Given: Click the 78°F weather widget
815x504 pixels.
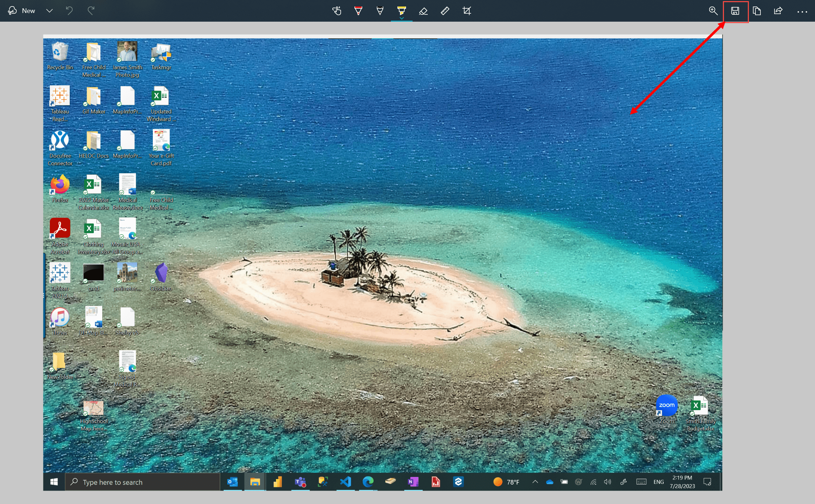Looking at the screenshot, I should coord(506,482).
